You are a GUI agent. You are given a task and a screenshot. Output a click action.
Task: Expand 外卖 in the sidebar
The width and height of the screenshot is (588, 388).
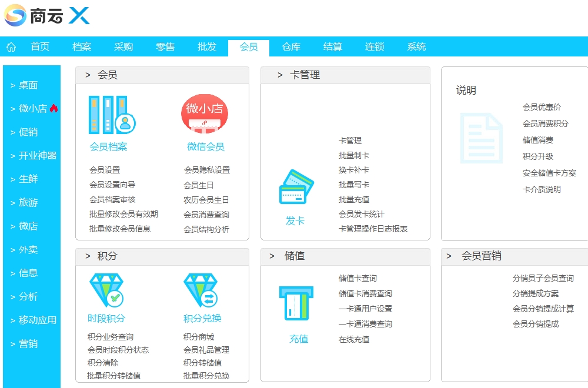pyautogui.click(x=24, y=250)
